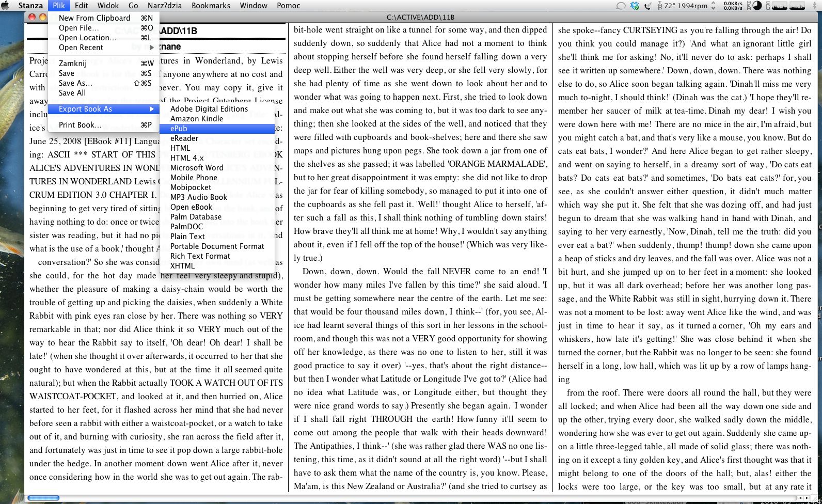Export book as Adobe Digital Editions

(x=217, y=109)
